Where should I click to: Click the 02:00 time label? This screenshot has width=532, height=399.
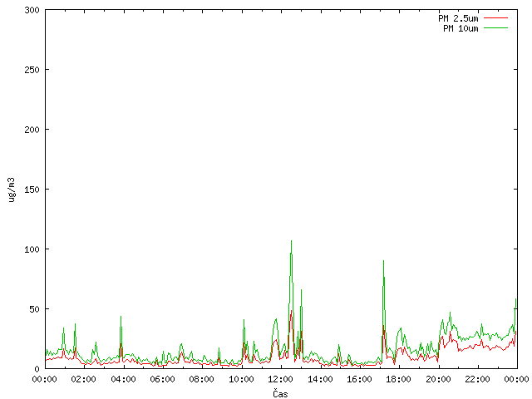click(x=83, y=379)
